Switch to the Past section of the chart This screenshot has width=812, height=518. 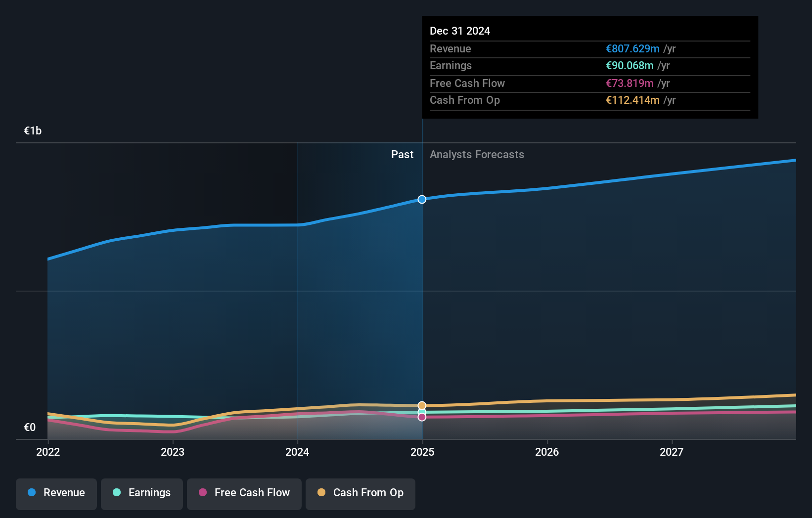pos(402,154)
